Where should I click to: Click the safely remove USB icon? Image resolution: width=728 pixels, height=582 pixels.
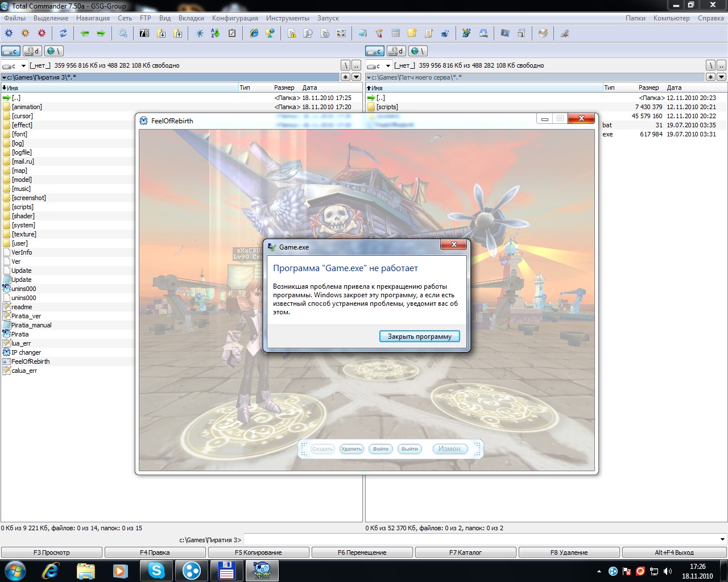[565, 34]
